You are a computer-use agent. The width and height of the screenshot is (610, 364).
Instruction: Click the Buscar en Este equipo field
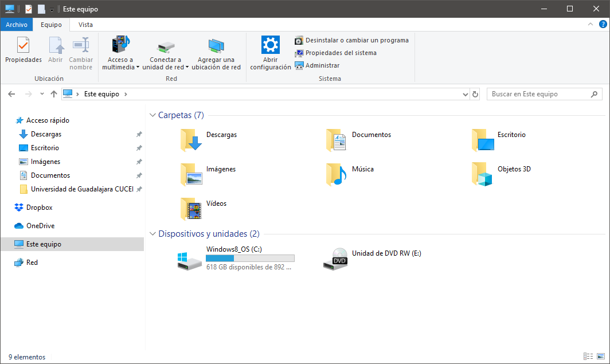(544, 94)
